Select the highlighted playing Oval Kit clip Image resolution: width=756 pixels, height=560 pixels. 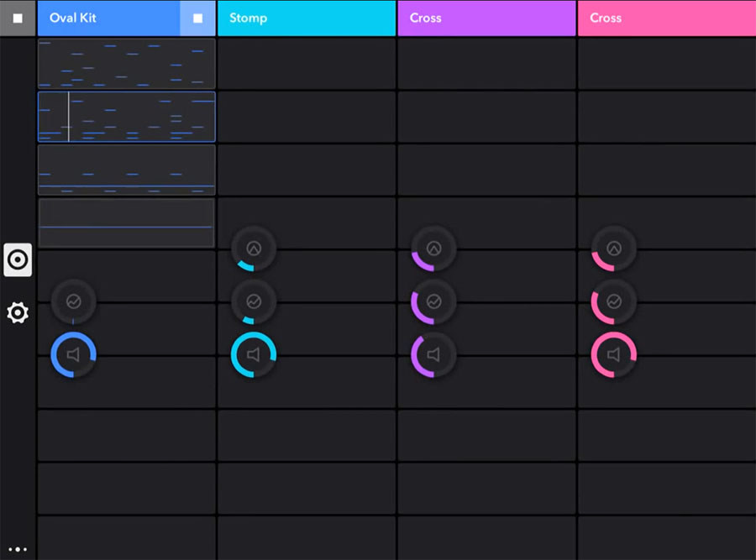click(x=126, y=117)
